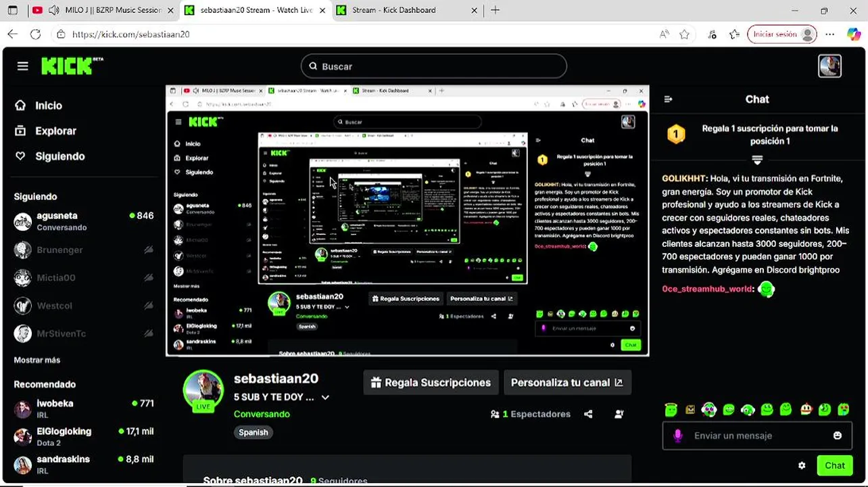The width and height of the screenshot is (868, 487).
Task: Select the sebastiaan20 Stream browser tab
Action: click(255, 10)
